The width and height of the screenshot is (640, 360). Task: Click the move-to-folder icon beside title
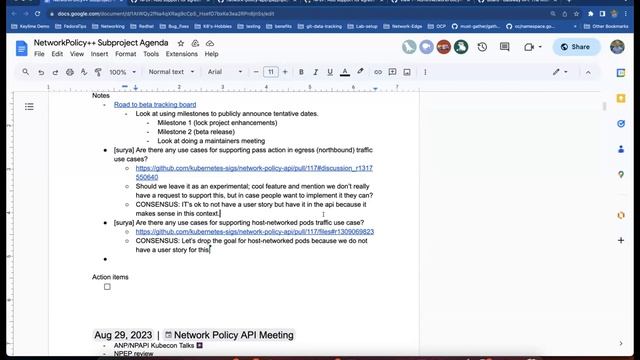point(195,43)
